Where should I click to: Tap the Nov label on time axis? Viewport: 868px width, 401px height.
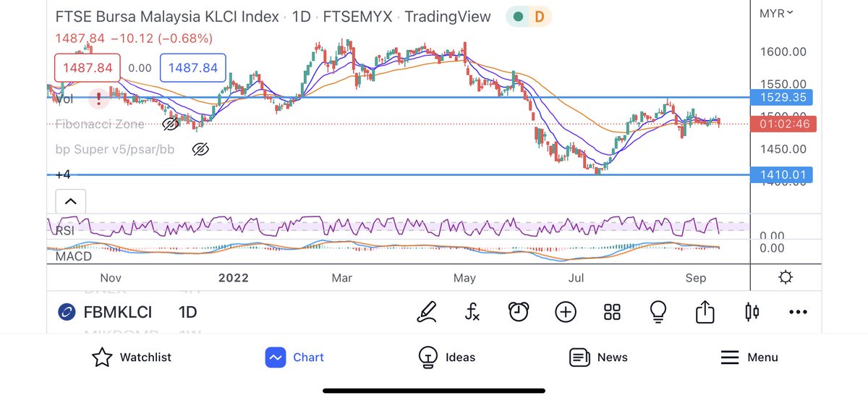110,278
